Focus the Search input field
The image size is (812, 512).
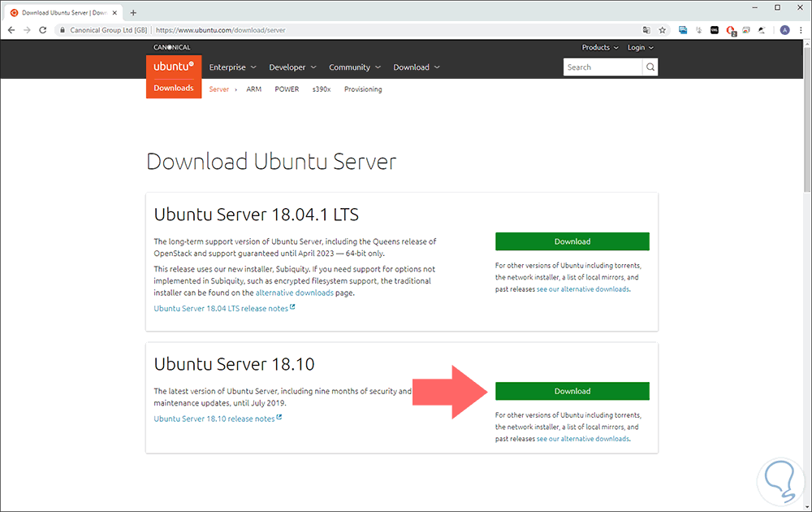coord(603,67)
